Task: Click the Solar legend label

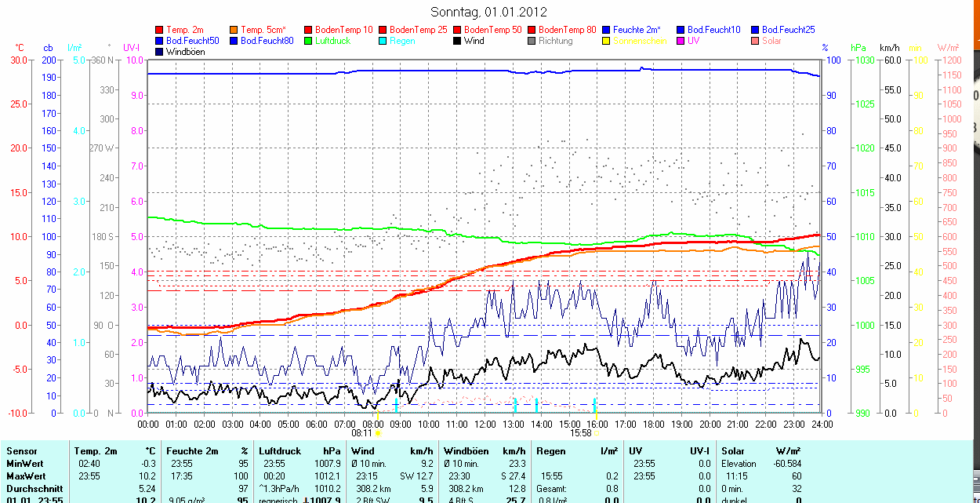Action: click(x=771, y=41)
